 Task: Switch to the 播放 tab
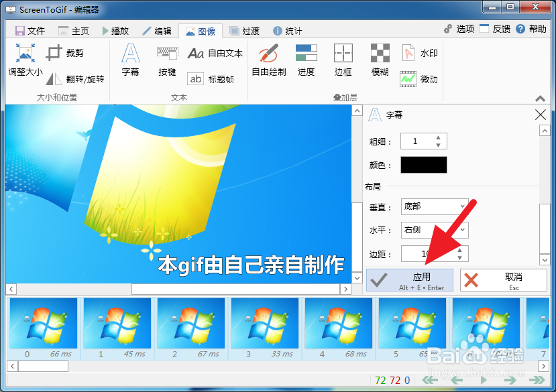(115, 31)
